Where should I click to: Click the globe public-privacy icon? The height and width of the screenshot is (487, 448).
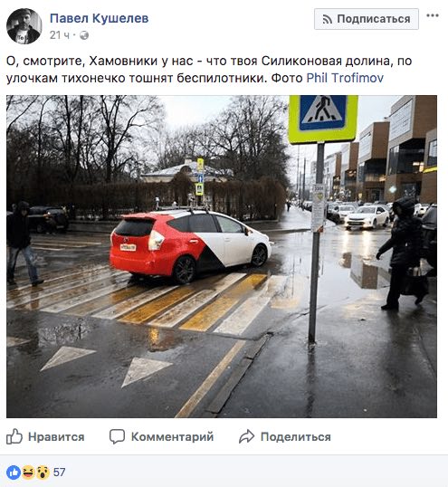pyautogui.click(x=84, y=35)
